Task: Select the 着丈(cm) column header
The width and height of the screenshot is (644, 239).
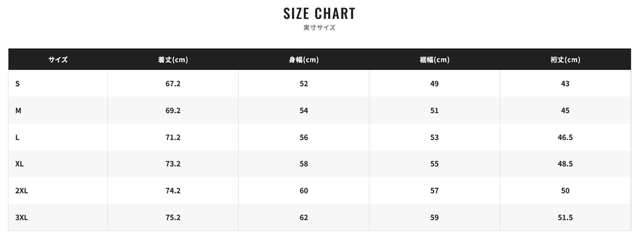Action: [173, 59]
